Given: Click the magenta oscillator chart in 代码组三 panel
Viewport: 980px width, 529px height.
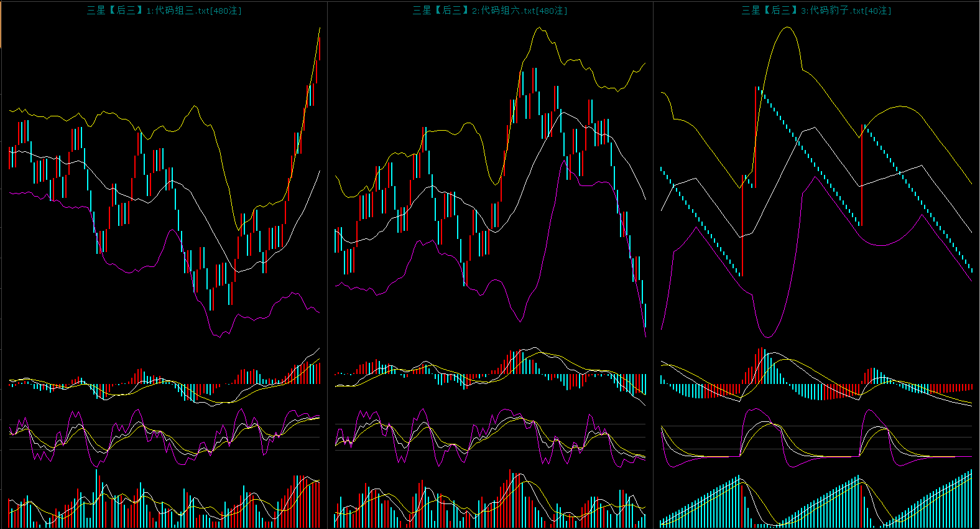Looking at the screenshot, I should coord(164,437).
